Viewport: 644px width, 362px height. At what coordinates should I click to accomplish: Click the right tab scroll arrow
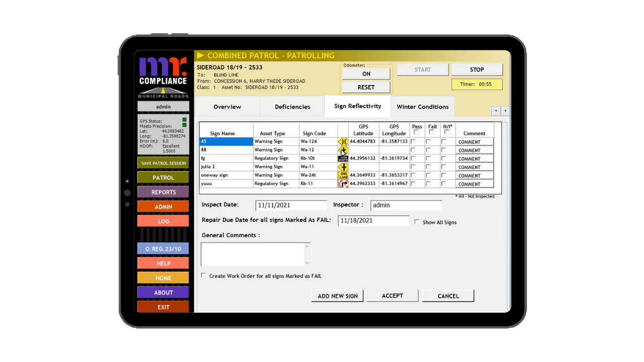505,111
